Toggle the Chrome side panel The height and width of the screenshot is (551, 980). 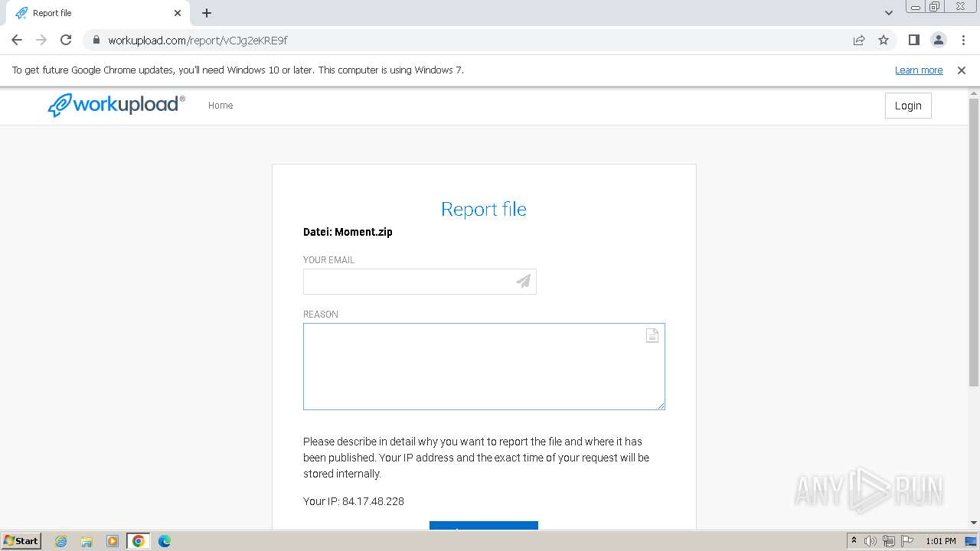(x=914, y=40)
